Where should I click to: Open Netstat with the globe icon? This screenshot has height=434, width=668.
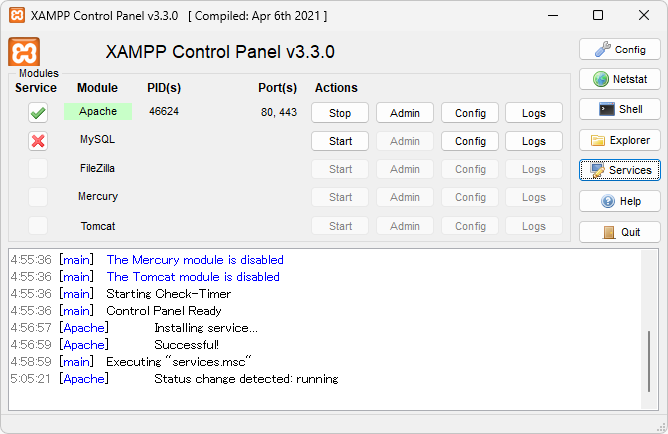click(619, 79)
